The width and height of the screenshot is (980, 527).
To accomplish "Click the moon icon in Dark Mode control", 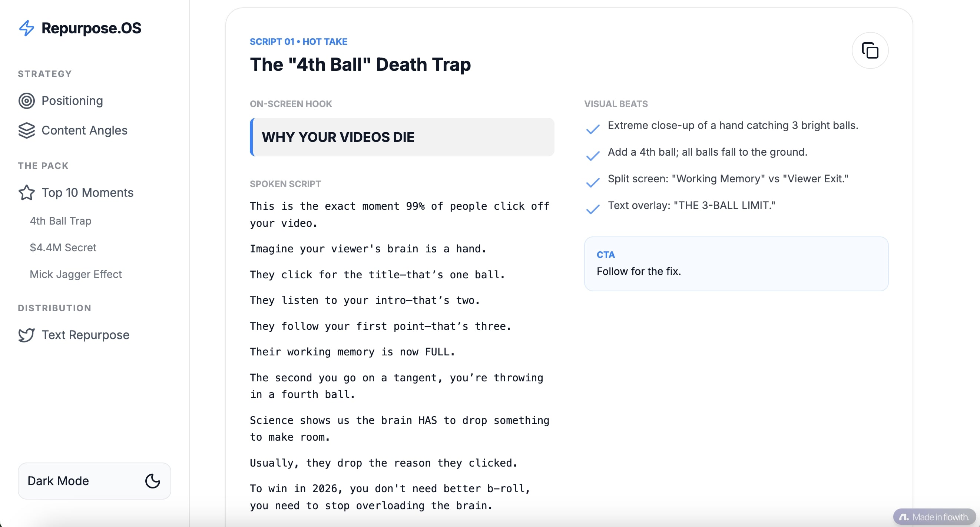I will click(153, 481).
